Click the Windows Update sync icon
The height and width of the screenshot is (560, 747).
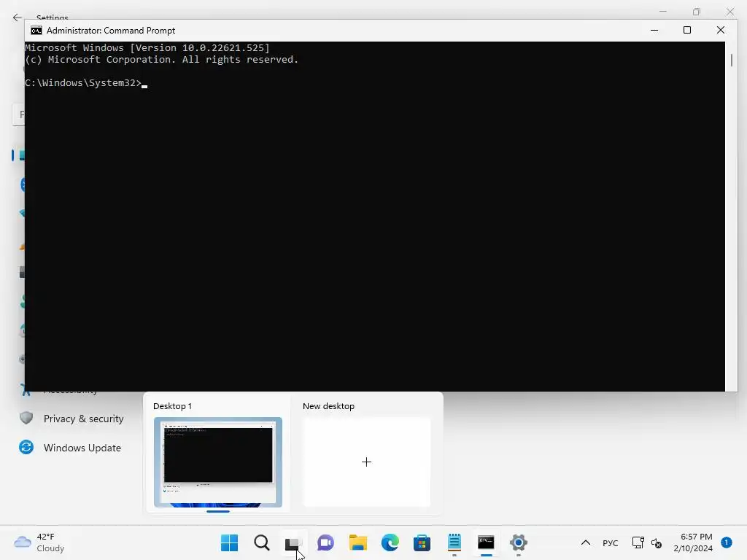click(x=26, y=447)
